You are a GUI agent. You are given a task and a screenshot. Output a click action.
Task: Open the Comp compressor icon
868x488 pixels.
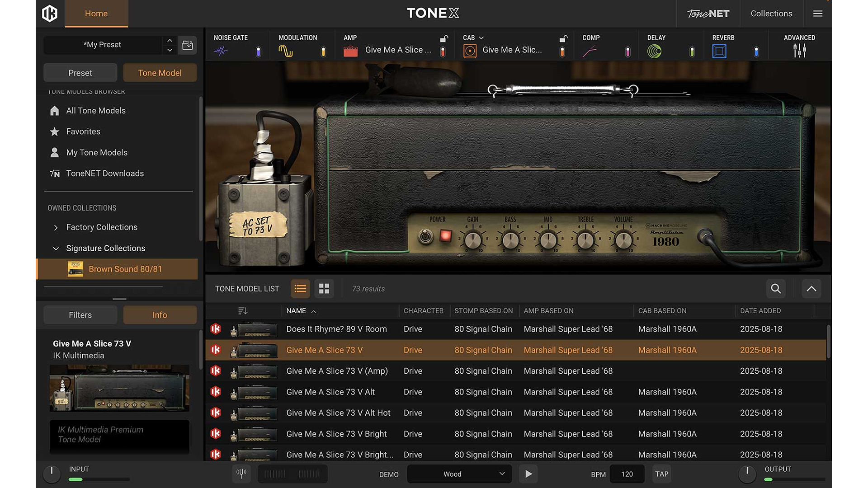[590, 51]
